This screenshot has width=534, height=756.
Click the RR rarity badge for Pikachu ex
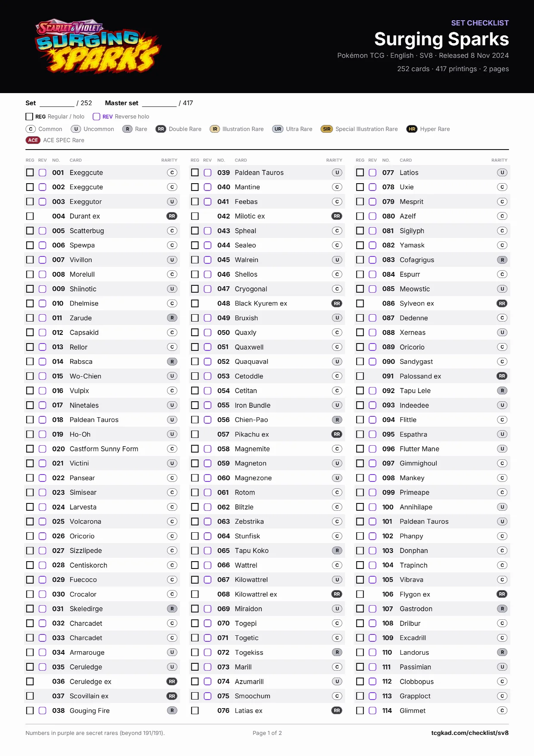point(337,434)
